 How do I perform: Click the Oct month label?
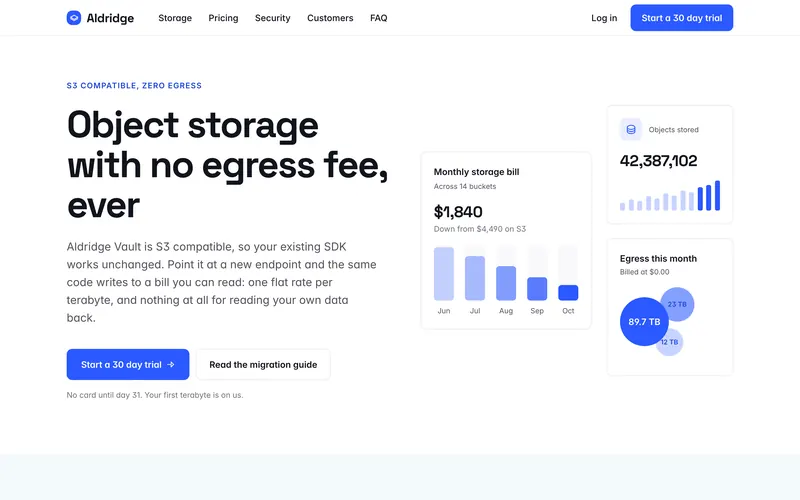tap(568, 311)
